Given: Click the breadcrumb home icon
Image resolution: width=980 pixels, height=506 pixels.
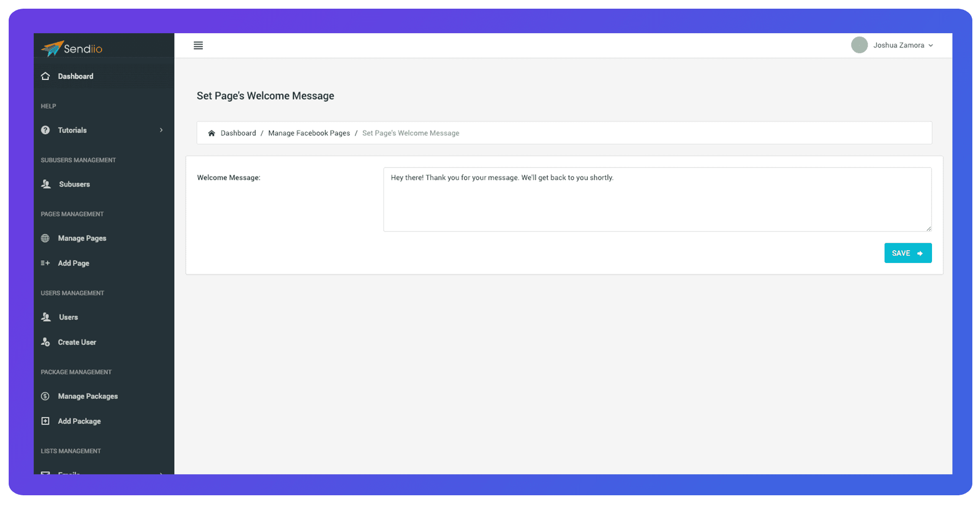Looking at the screenshot, I should 211,133.
